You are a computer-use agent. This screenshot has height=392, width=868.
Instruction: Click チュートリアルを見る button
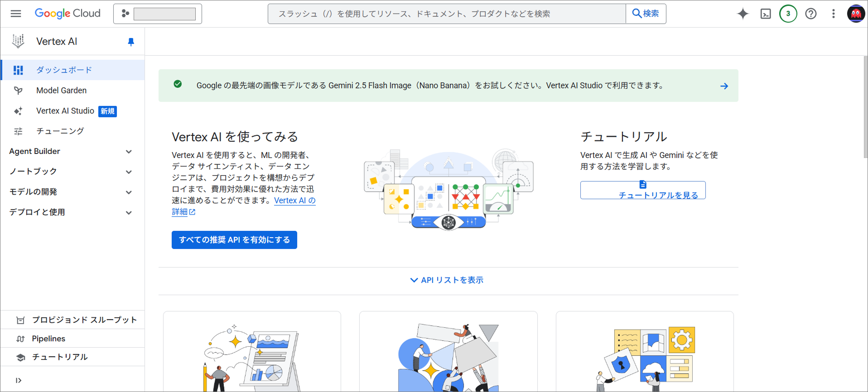pyautogui.click(x=643, y=190)
